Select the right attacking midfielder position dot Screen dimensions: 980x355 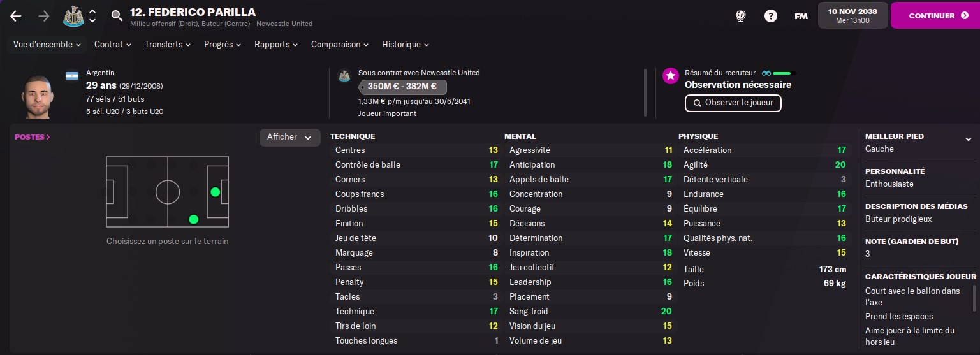194,219
